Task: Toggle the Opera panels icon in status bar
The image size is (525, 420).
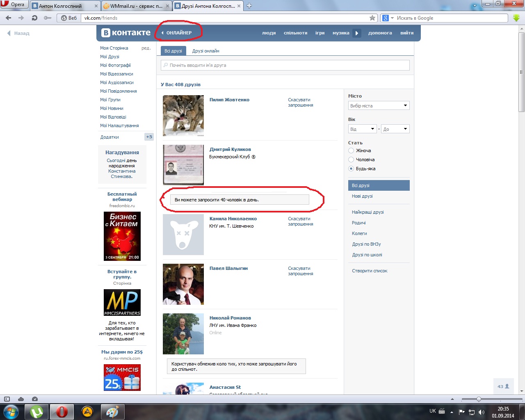Action: [7, 399]
